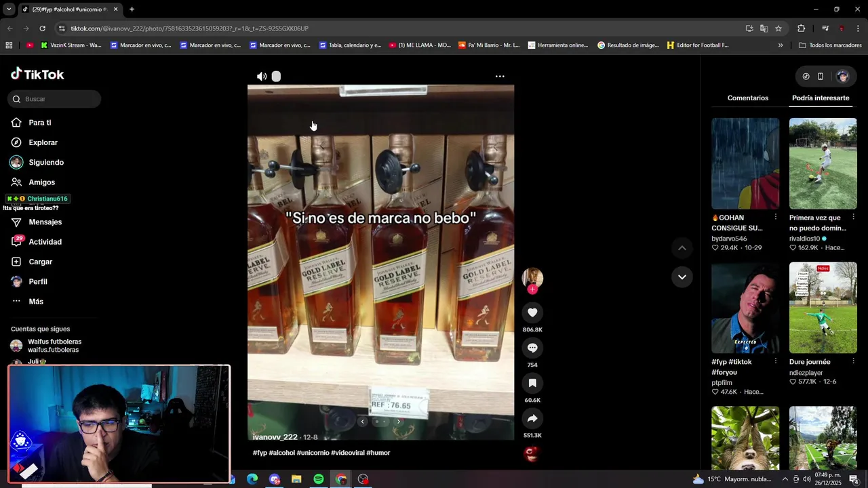Open the spinning sound disc icon

[x=532, y=453]
